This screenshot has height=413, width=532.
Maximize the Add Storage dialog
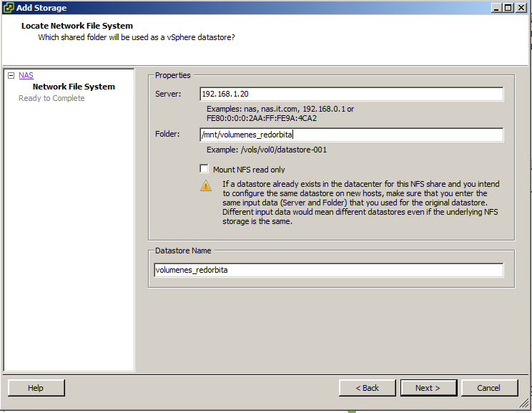point(508,8)
